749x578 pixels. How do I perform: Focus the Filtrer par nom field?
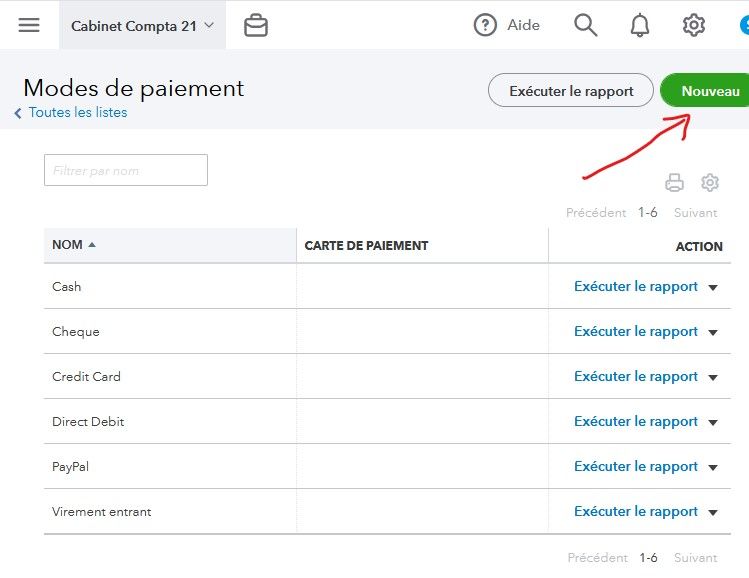tap(126, 171)
